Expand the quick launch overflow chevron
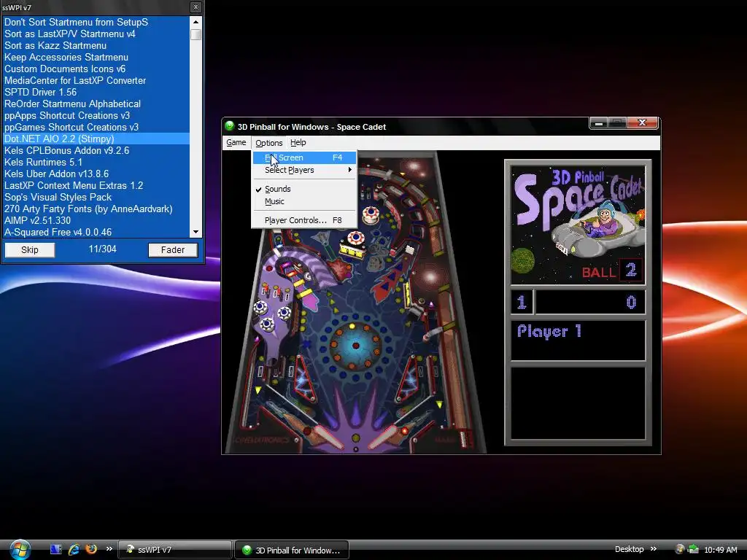Screen dimensions: 747x560 pos(109,549)
